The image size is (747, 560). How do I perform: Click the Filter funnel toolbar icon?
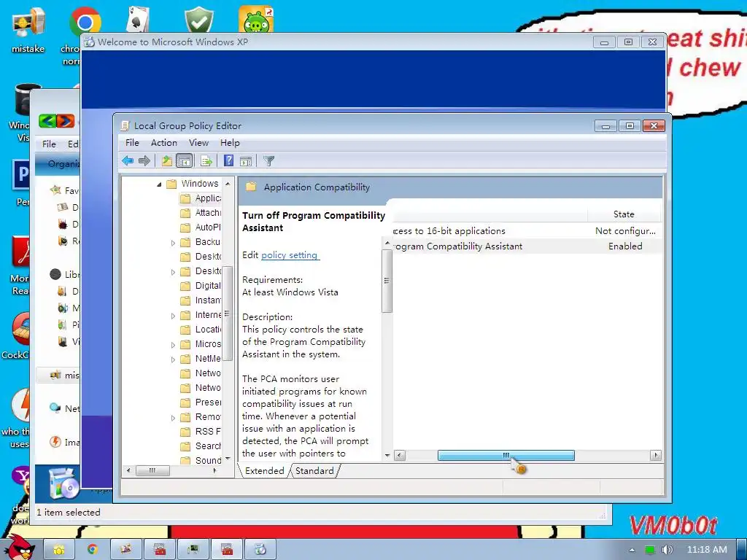tap(268, 161)
